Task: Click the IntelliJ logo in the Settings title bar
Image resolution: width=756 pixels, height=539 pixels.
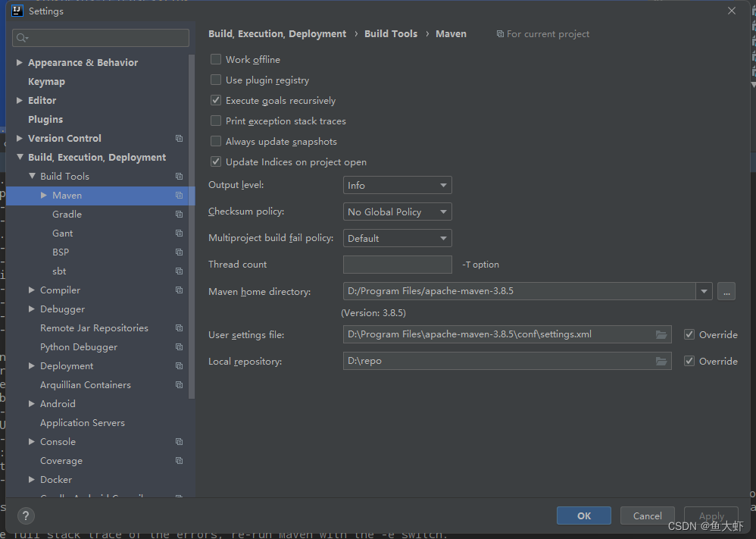Action: [17, 11]
